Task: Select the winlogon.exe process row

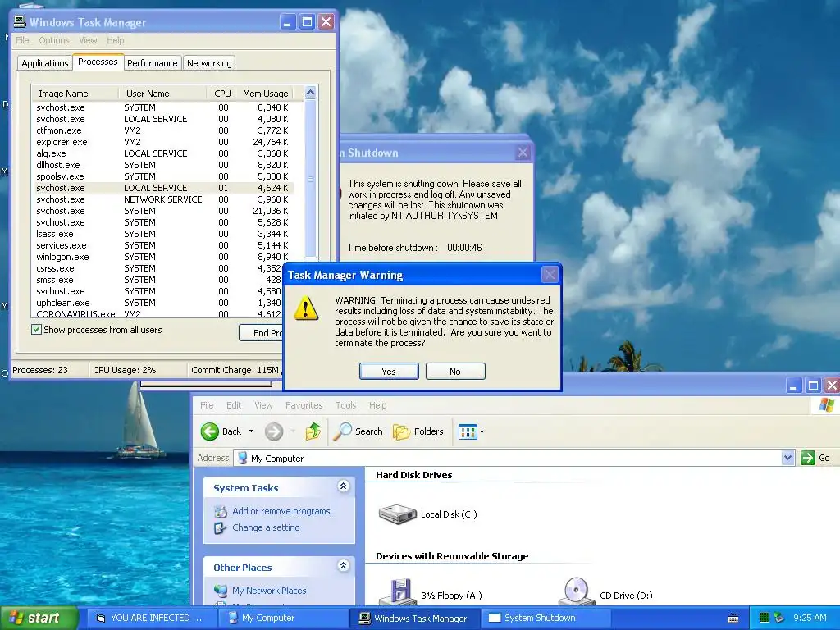Action: 163,257
